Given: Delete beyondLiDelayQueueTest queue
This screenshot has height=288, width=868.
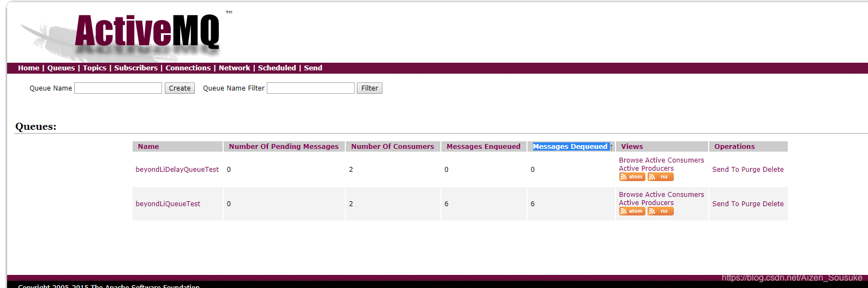Looking at the screenshot, I should point(773,170).
